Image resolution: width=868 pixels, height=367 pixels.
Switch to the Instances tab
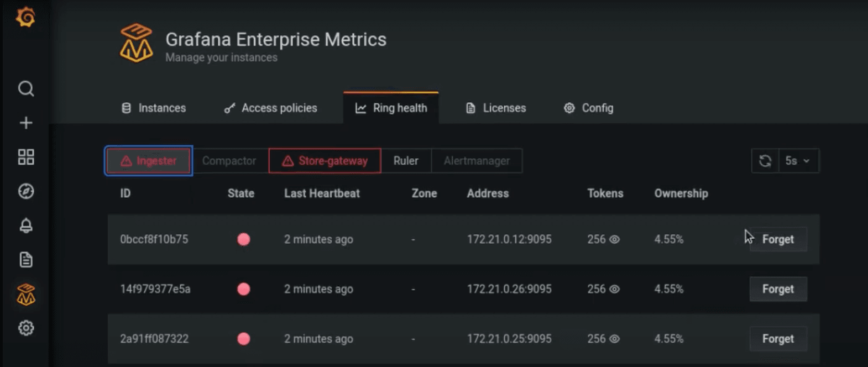154,108
